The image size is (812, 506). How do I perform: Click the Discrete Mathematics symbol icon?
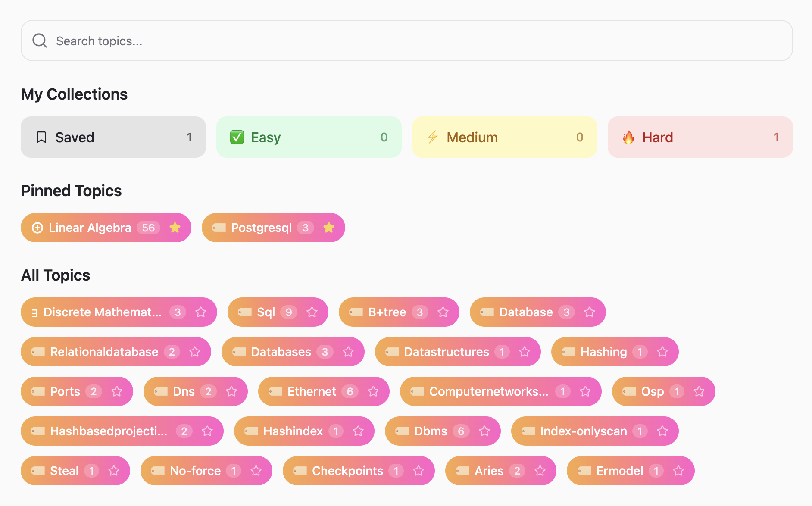click(35, 313)
